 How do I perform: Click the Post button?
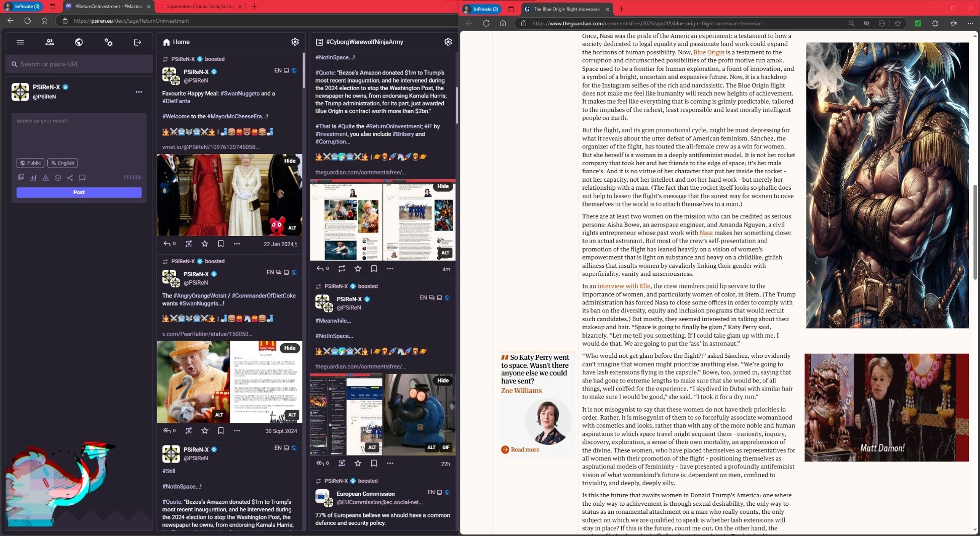tap(79, 192)
